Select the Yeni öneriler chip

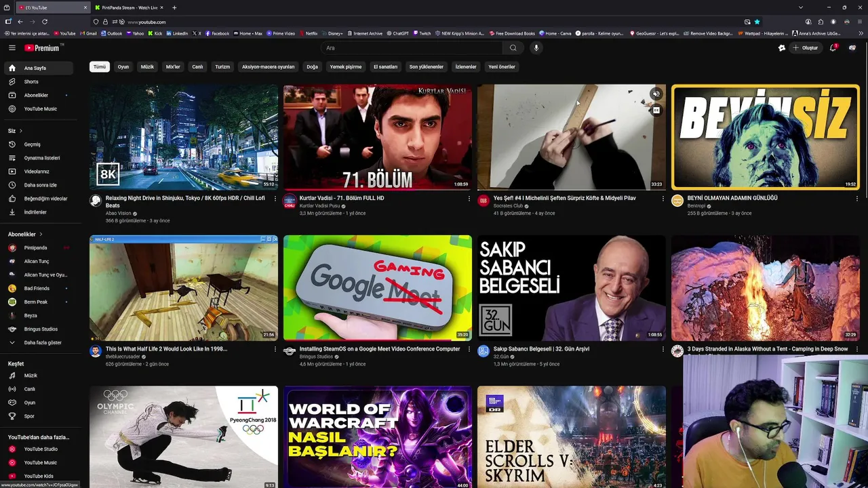pyautogui.click(x=502, y=67)
